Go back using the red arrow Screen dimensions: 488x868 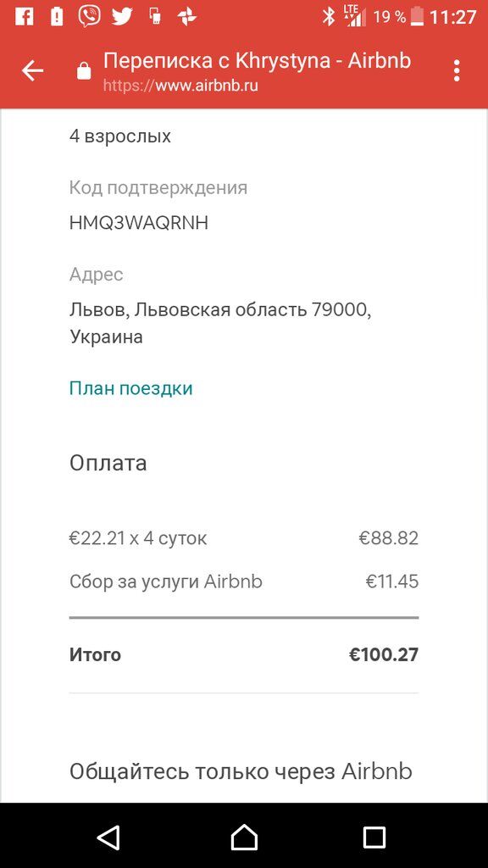pos(31,71)
